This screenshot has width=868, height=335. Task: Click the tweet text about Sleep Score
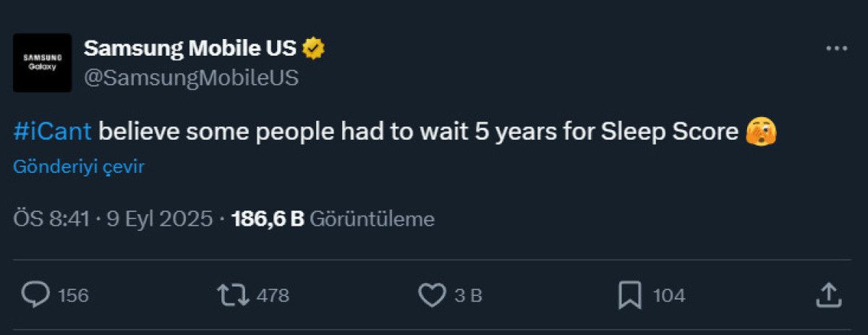(418, 132)
